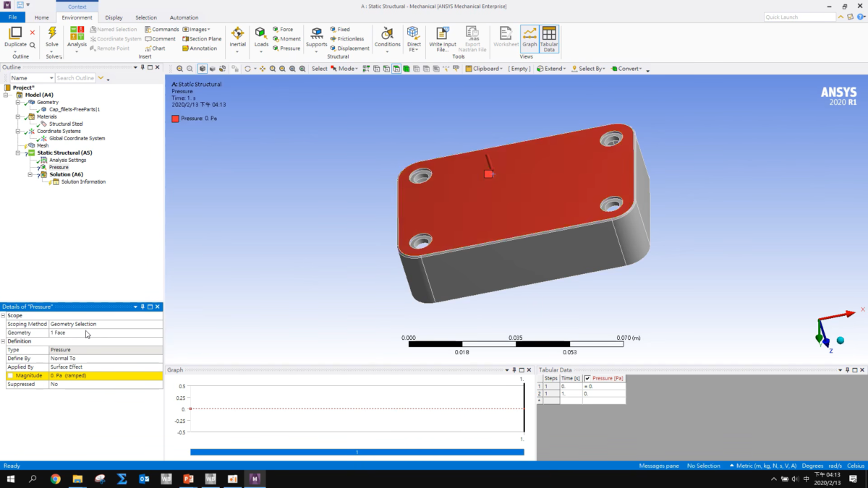Click the Loads icon in ribbon

click(x=261, y=33)
